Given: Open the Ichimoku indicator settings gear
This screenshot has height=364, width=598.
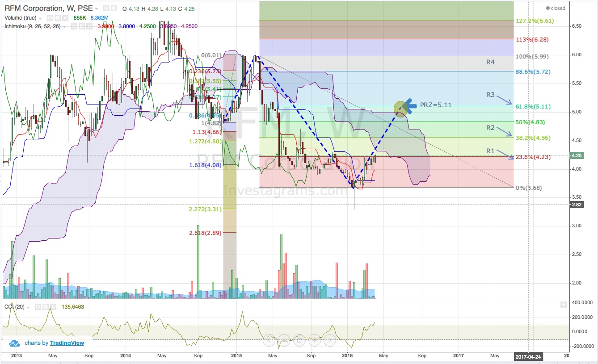Looking at the screenshot, I should point(81,26).
